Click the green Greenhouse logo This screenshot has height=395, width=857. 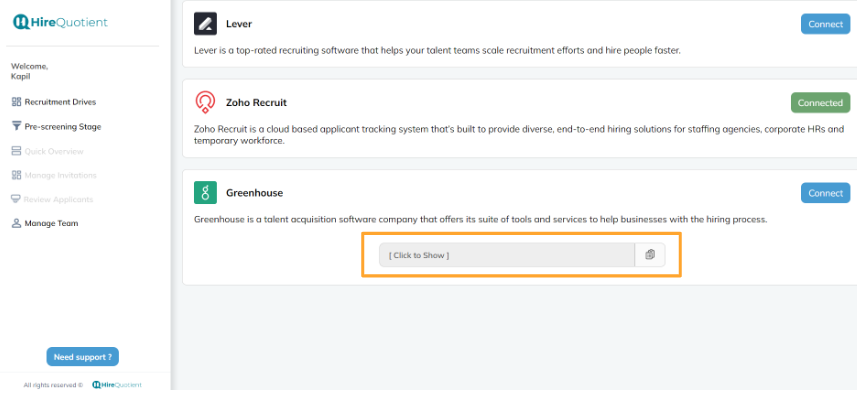205,193
